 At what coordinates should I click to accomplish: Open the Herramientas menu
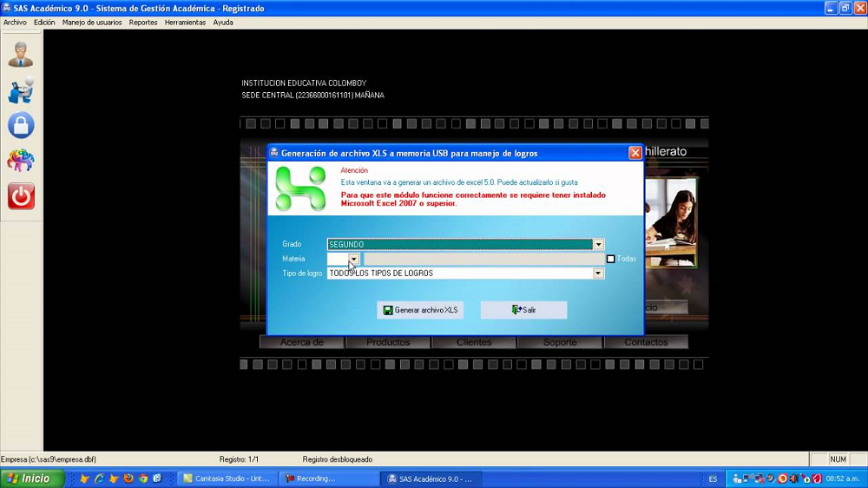[x=185, y=23]
